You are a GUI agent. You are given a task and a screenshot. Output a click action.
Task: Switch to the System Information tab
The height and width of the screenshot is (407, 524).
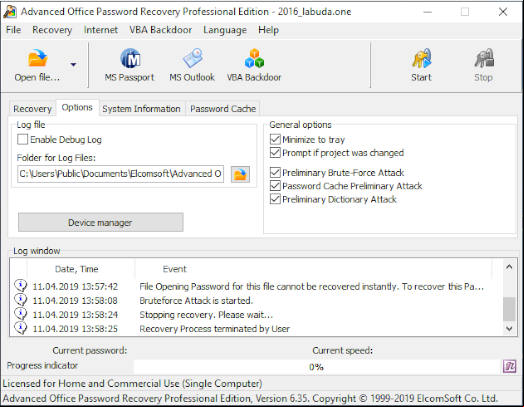pyautogui.click(x=141, y=109)
